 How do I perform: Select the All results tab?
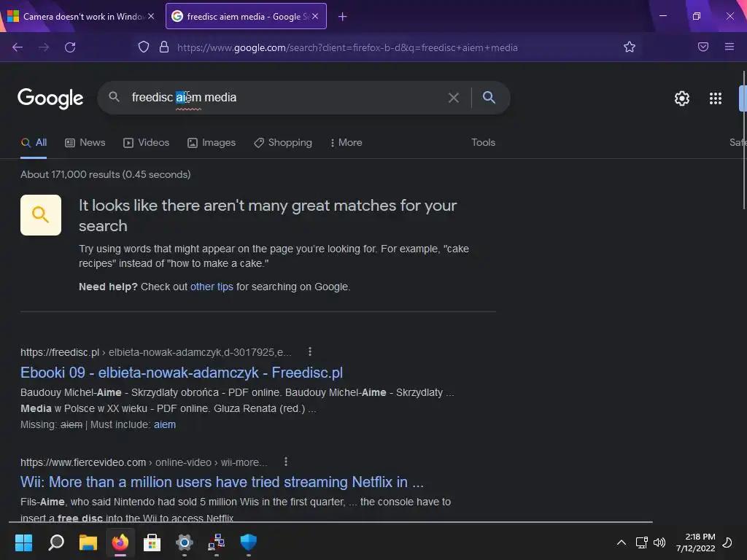(34, 142)
